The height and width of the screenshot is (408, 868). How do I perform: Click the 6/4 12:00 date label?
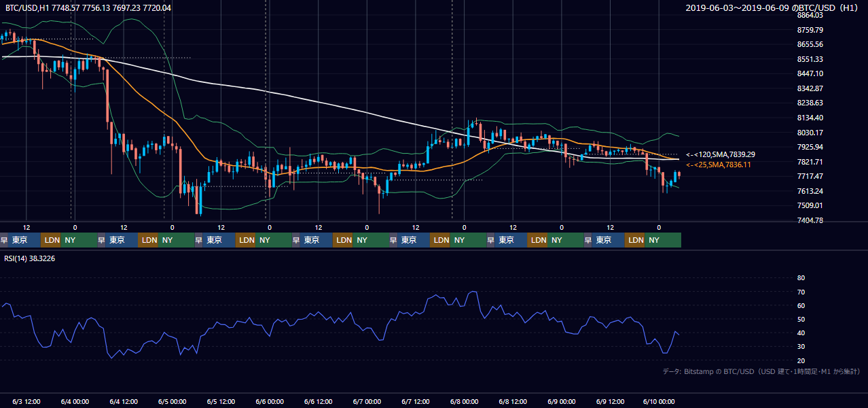point(124,402)
